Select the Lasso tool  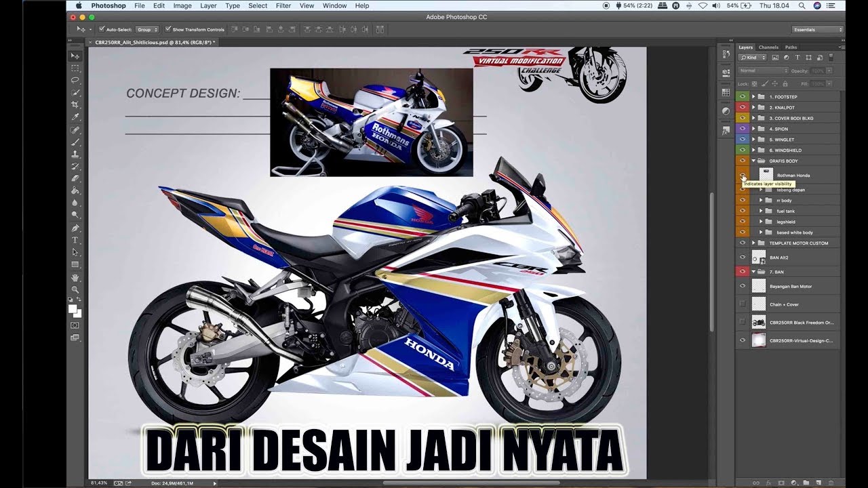[75, 80]
